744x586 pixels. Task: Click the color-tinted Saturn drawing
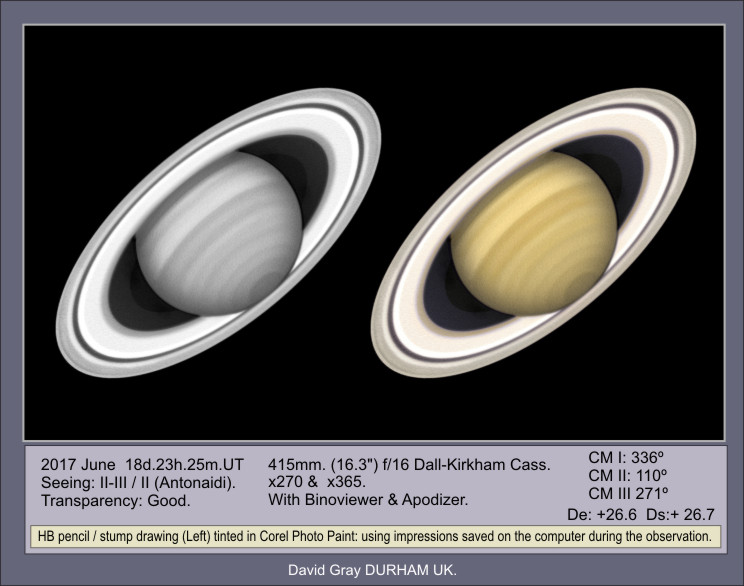[534, 233]
